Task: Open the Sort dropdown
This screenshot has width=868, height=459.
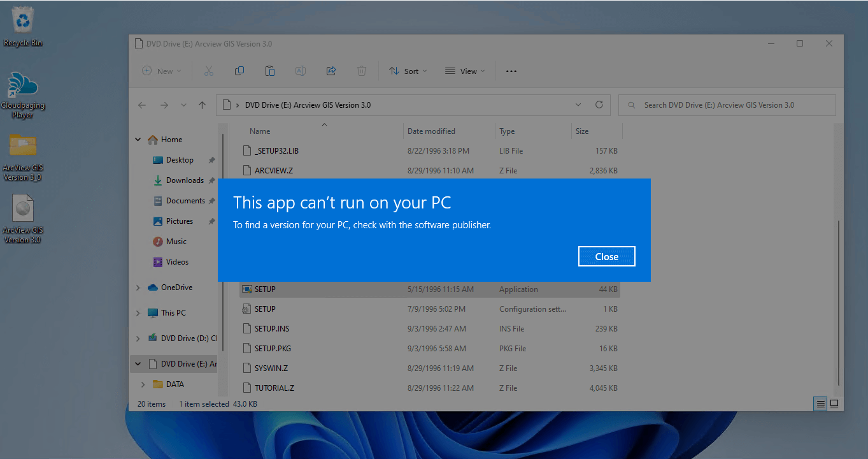Action: [x=408, y=71]
